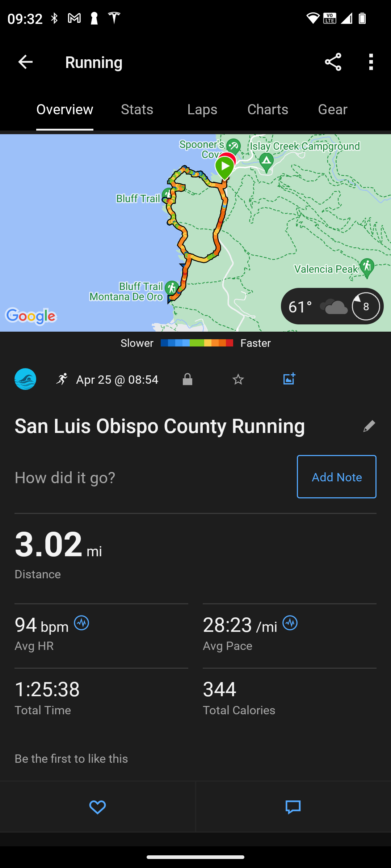Edit the activity name with pencil icon
Screen dimensions: 391x868
pos(369,426)
